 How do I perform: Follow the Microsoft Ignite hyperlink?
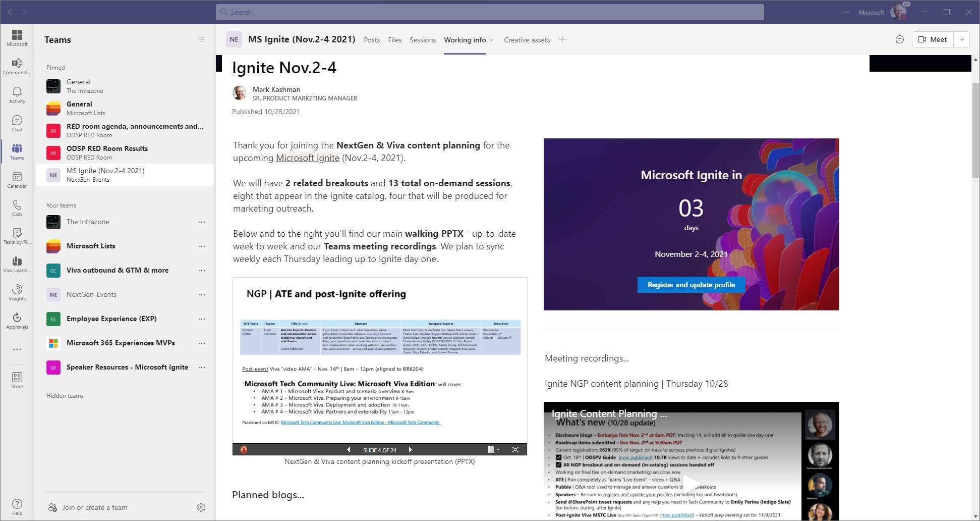308,158
